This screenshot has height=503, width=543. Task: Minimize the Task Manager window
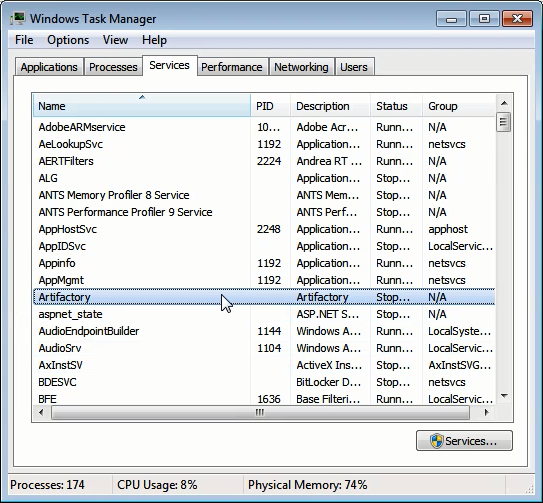tap(452, 19)
